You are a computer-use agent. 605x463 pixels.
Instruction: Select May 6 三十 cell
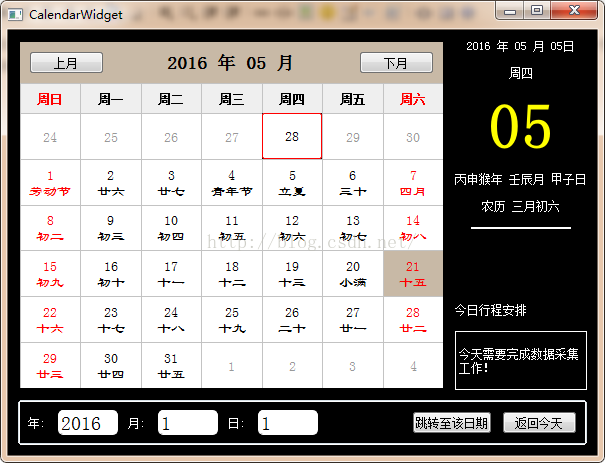pyautogui.click(x=353, y=182)
